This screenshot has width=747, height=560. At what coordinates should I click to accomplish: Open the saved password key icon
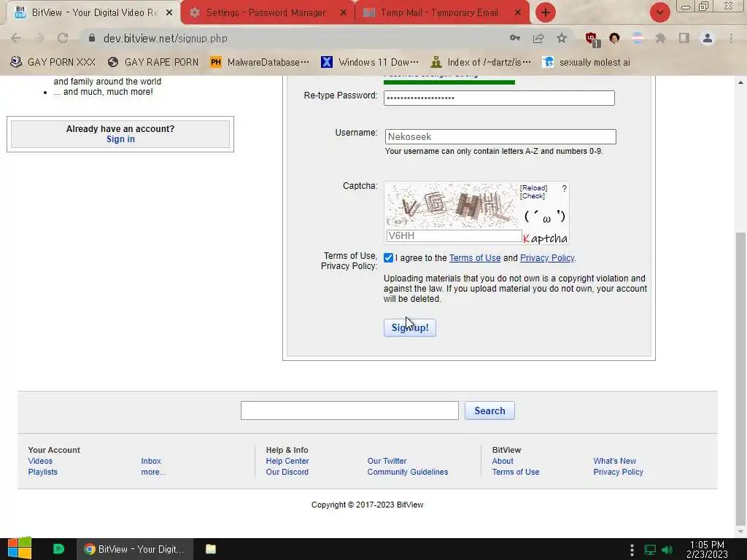click(514, 38)
